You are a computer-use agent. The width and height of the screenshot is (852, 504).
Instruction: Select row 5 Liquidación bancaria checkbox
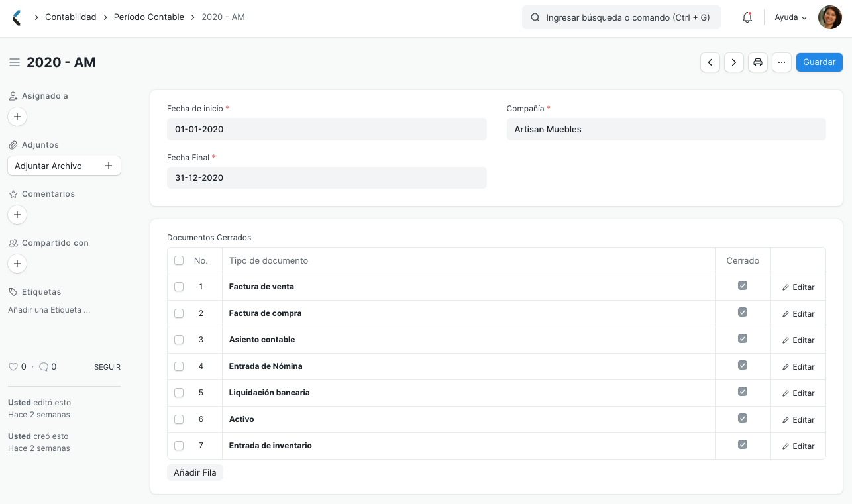[x=179, y=393]
